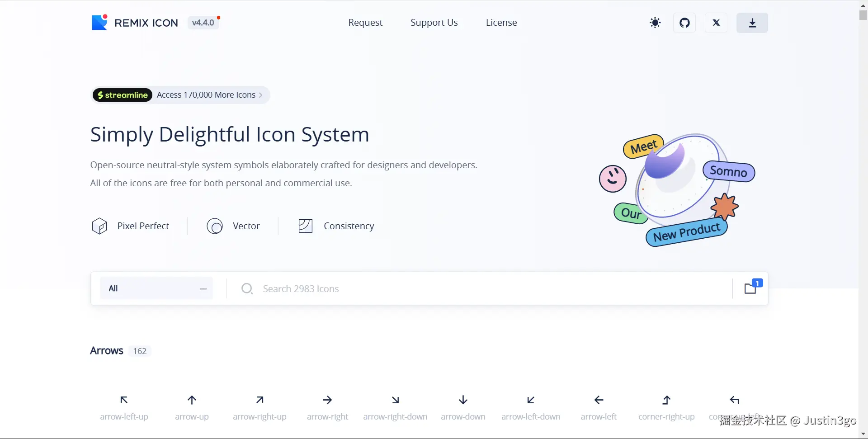Click the New Product banner label

(687, 232)
